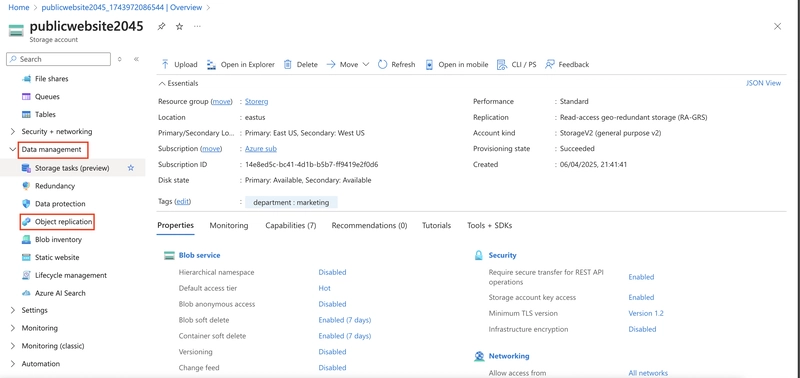800x378 pixels.
Task: Toggle favorite star beside Storage tasks (preview)
Action: click(x=131, y=168)
